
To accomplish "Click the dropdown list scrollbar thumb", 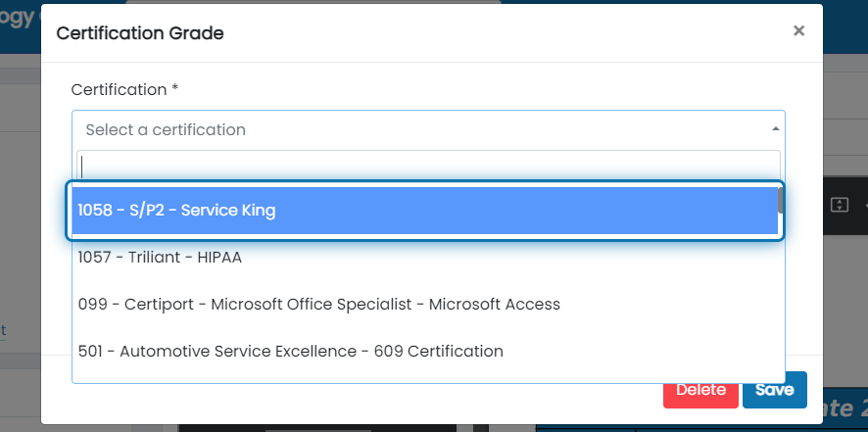I will click(x=781, y=201).
